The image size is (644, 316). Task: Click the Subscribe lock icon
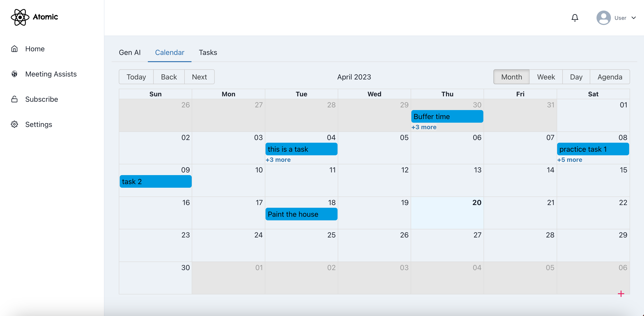point(14,99)
